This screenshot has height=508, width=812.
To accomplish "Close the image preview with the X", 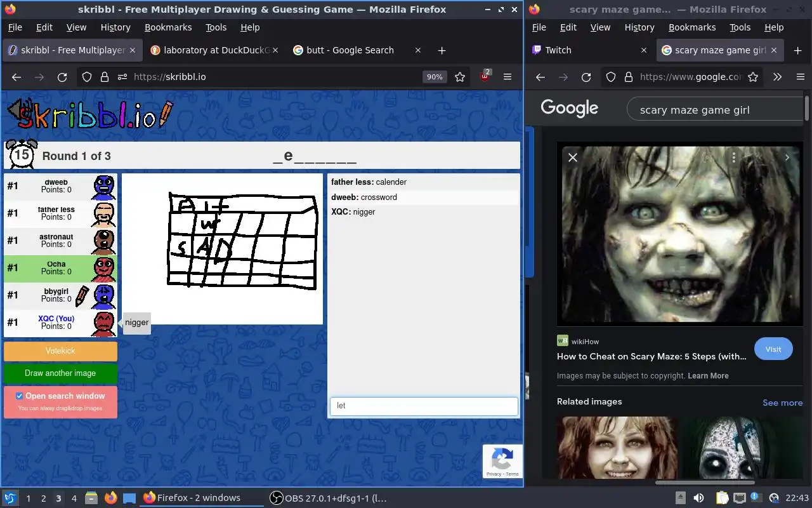I will [573, 157].
